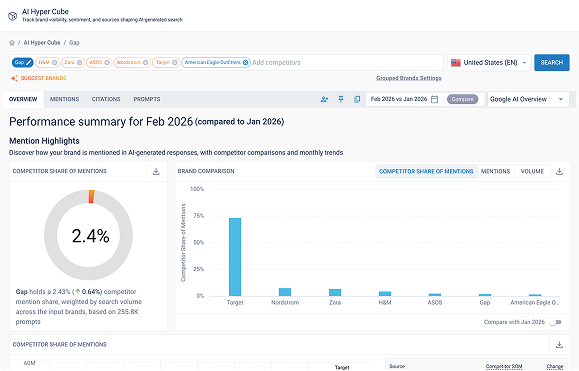Viewport: 579px width, 371px height.
Task: Click the home breadcrumb icon
Action: [12, 43]
